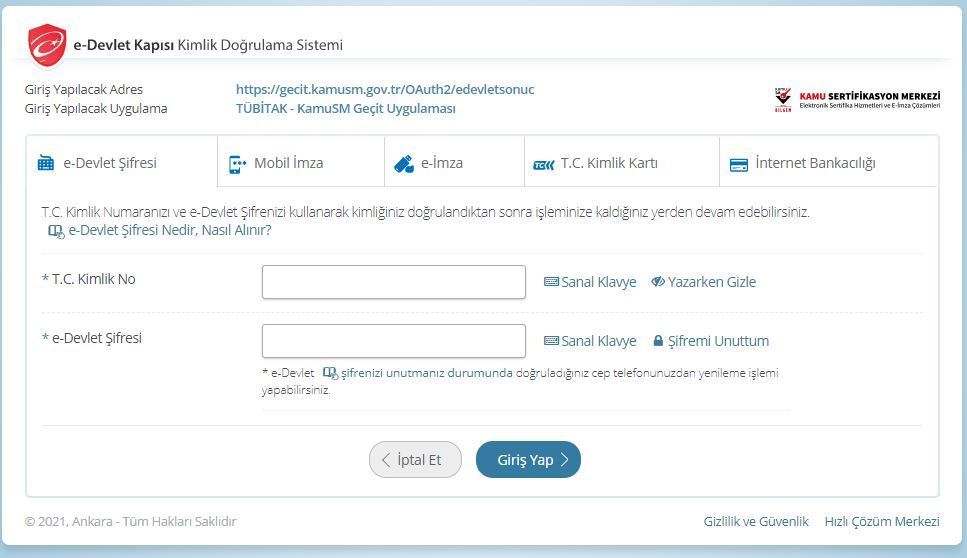The image size is (967, 558).
Task: Open Sanal Klavye for e-Devlet Şifresi
Action: 590,341
